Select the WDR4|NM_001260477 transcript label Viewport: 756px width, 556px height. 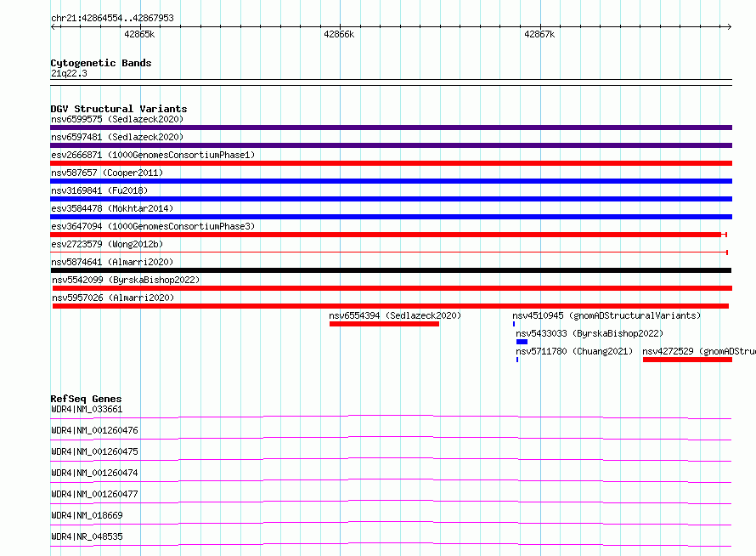[x=94, y=494]
